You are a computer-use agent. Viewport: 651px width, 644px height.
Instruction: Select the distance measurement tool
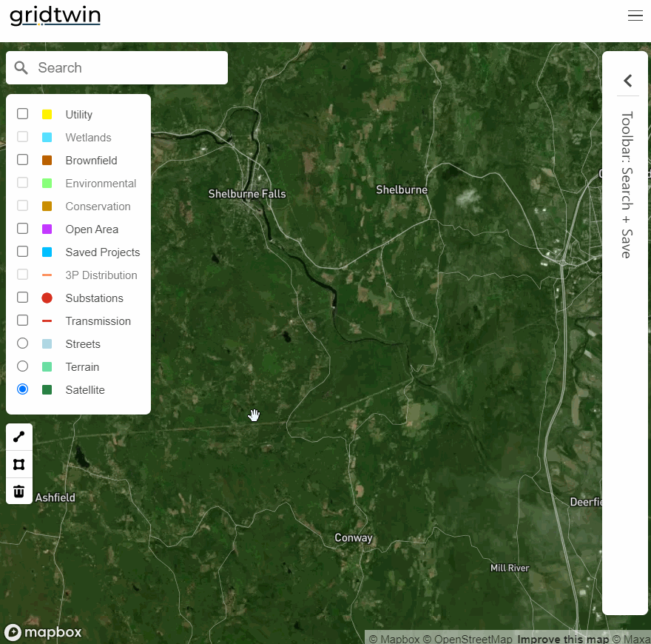click(18, 436)
